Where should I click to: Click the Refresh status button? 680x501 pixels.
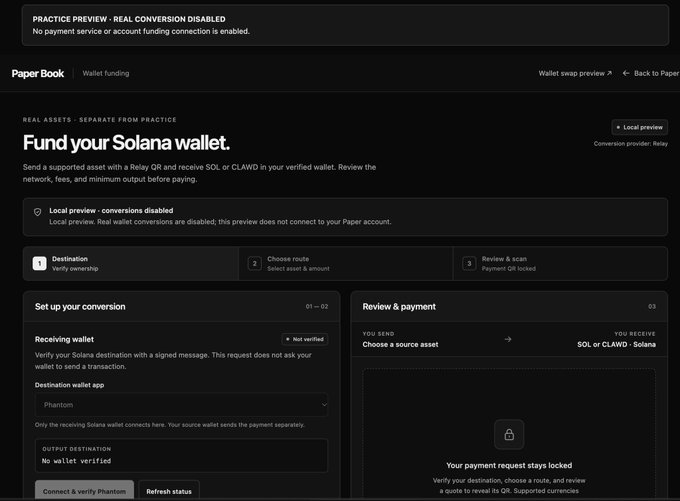tap(169, 491)
